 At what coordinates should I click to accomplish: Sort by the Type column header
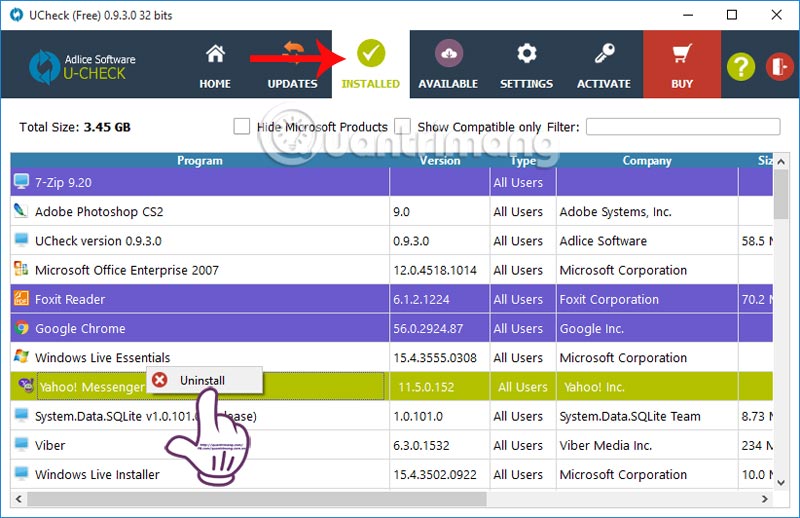[x=523, y=160]
